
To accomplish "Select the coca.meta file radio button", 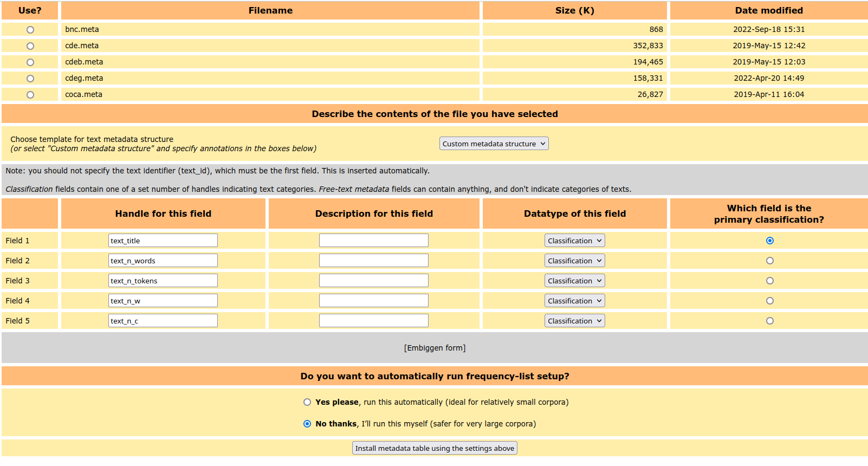I will pos(30,95).
